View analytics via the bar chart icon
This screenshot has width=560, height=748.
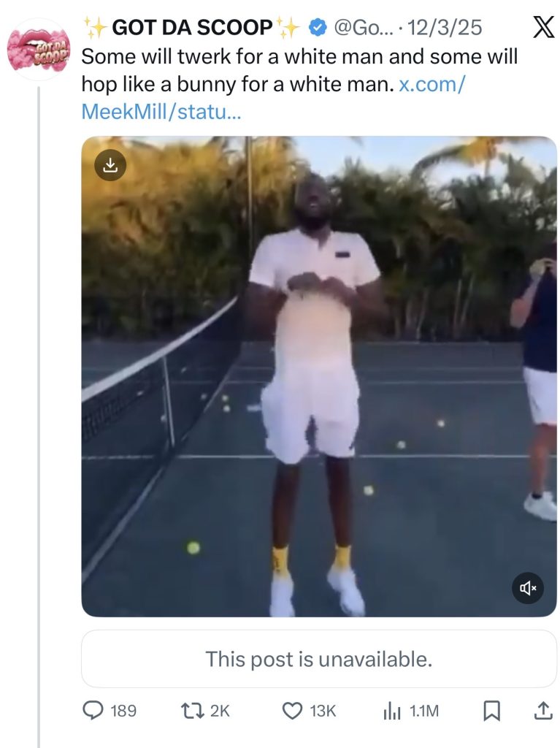pos(392,710)
